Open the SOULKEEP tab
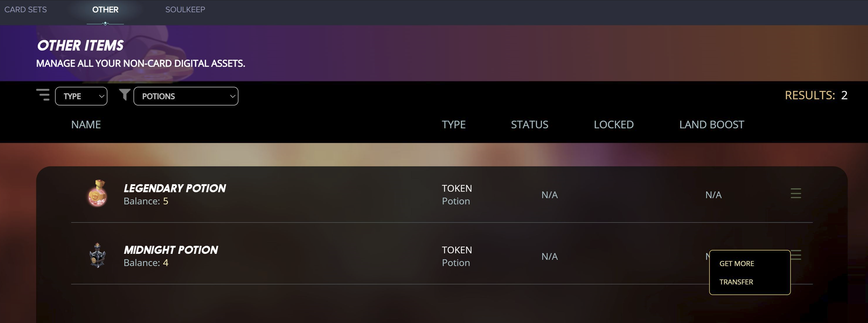The height and width of the screenshot is (323, 868). point(185,10)
